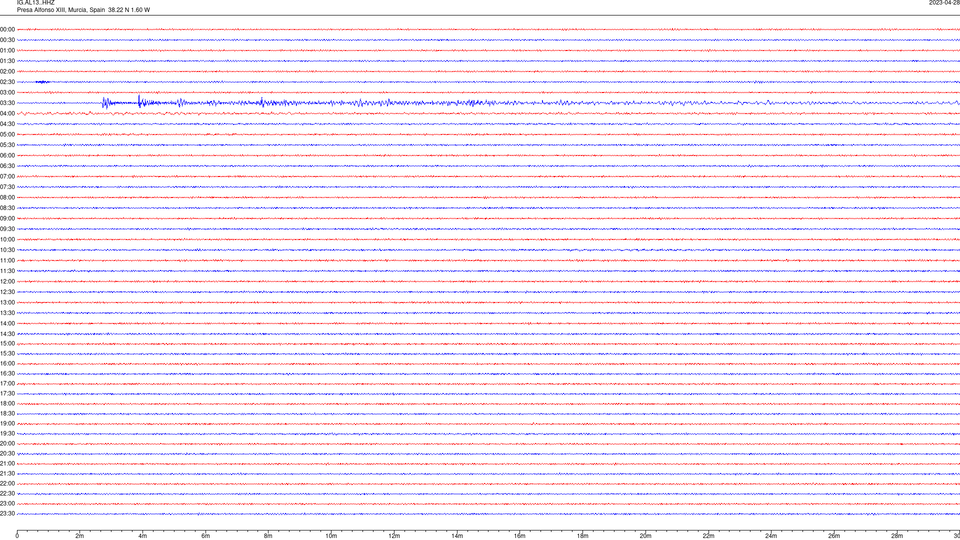Select the 20:00 time label

coord(7,444)
